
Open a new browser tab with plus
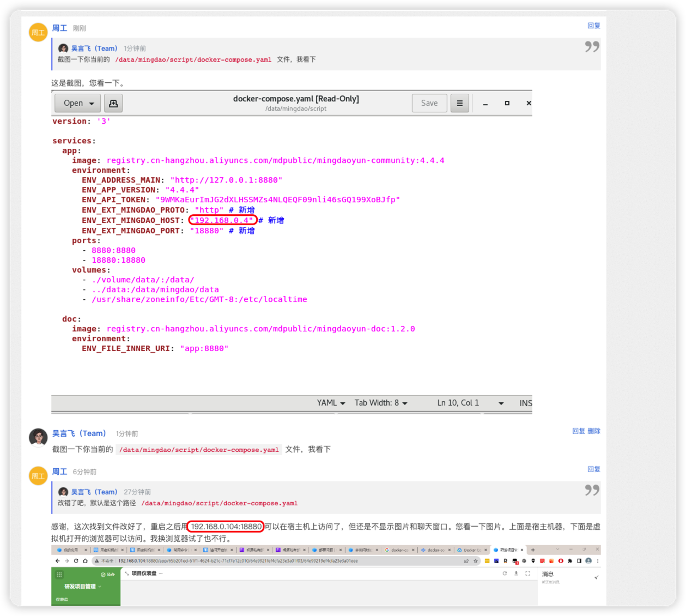point(533,550)
